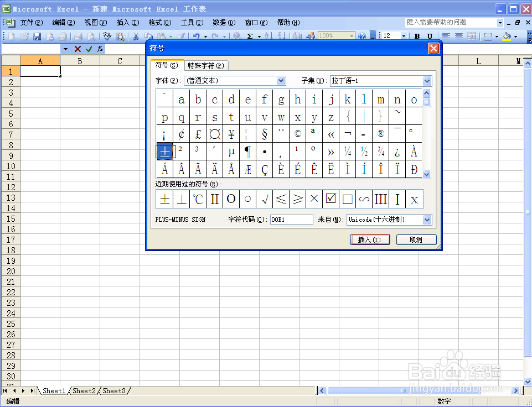Click the Drawing toolbar icon
The width and height of the screenshot is (532, 407).
pos(310,36)
